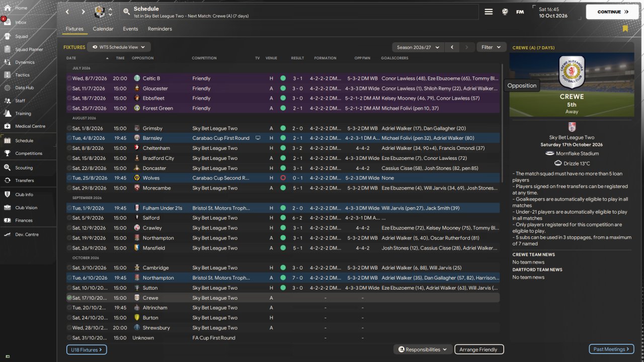Screen dimensions: 644x362
Task: Toggle the tick for Wolves fixture row
Action: 69,178
